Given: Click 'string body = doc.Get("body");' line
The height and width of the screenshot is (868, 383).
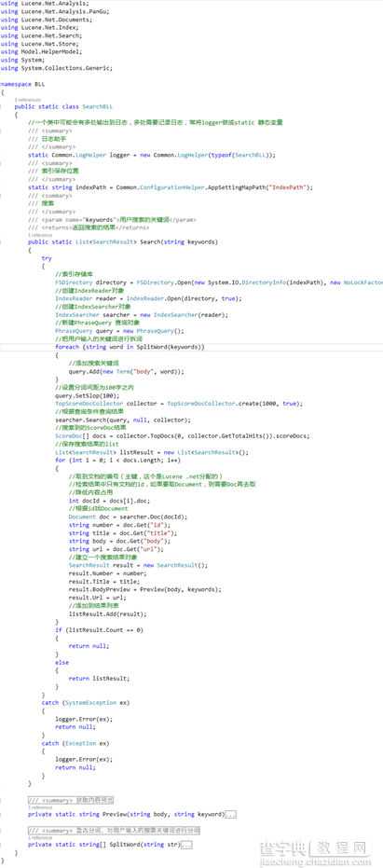Looking at the screenshot, I should (x=120, y=541).
